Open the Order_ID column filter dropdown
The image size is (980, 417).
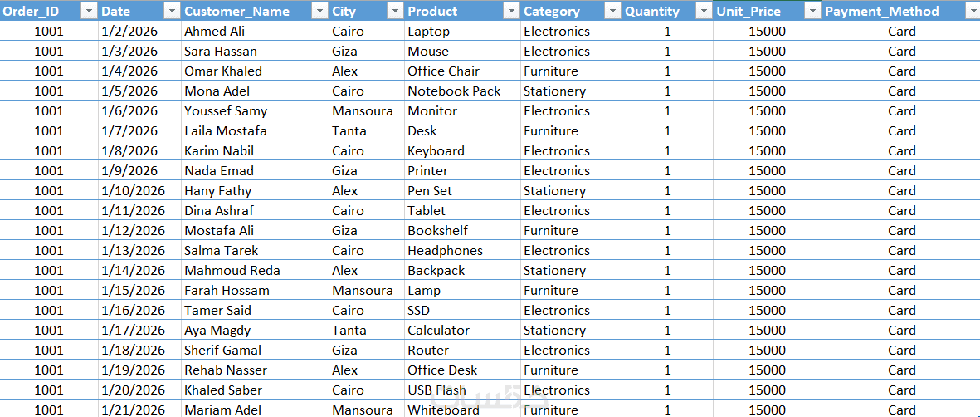click(89, 11)
